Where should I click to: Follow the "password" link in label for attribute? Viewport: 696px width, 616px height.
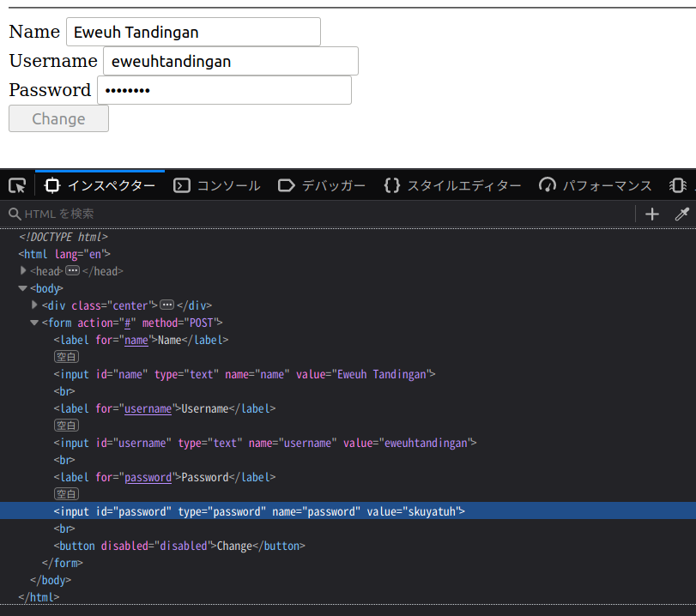tap(148, 478)
